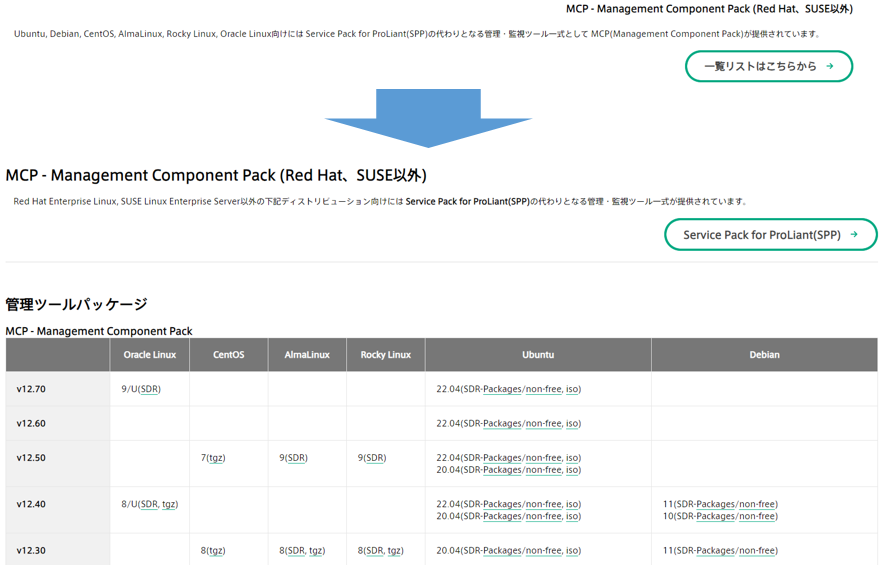Open SDR link for v12.30 Rocky Linux 8
The image size is (887, 569).
375,550
